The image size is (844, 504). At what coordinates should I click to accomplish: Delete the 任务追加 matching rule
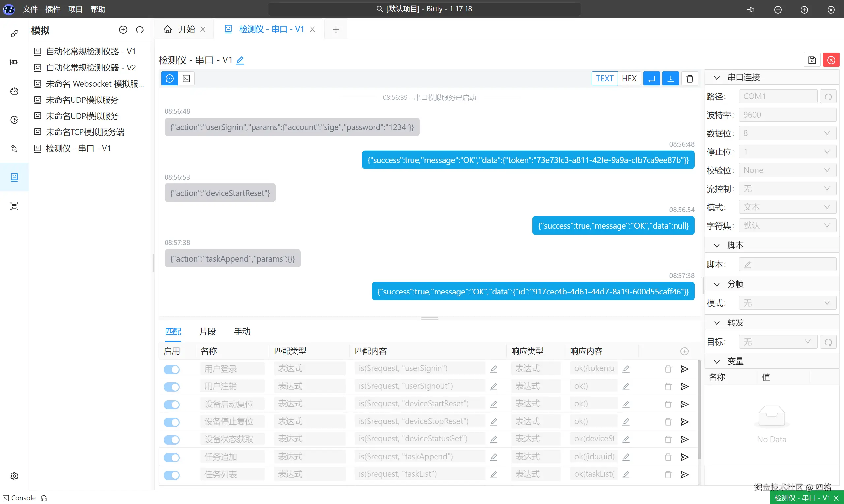tap(668, 457)
